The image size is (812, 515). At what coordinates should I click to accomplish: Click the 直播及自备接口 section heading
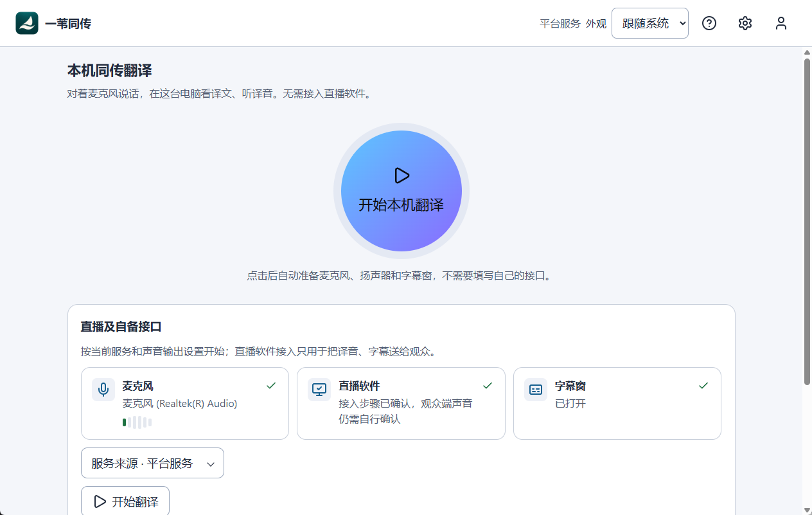click(121, 327)
